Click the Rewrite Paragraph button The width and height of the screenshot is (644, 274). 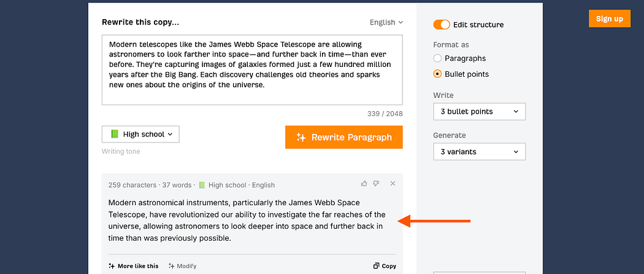point(343,138)
